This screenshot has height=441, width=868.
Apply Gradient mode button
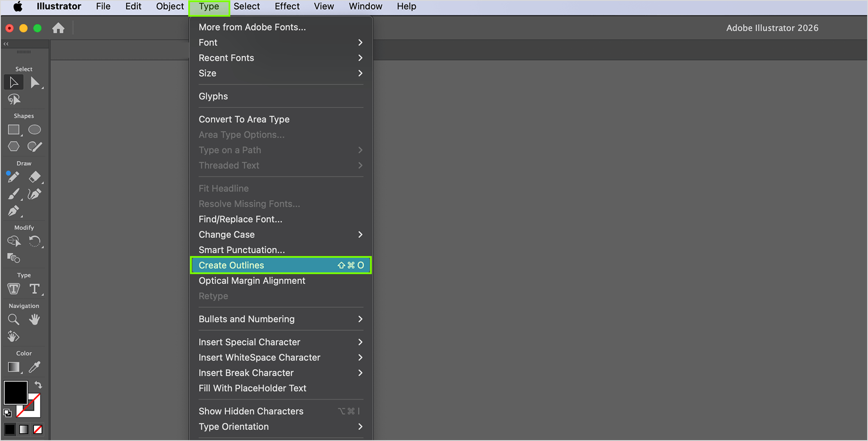[x=24, y=429]
